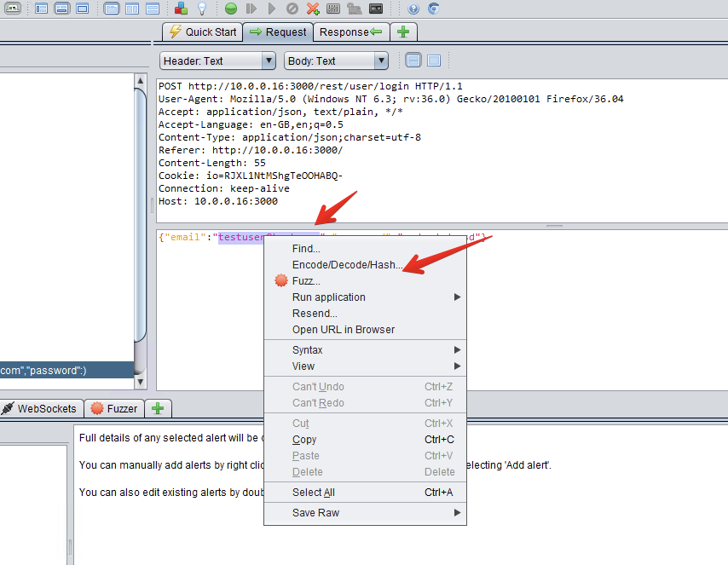
Task: Click left panel scrollbar up arrow
Action: coord(140,81)
